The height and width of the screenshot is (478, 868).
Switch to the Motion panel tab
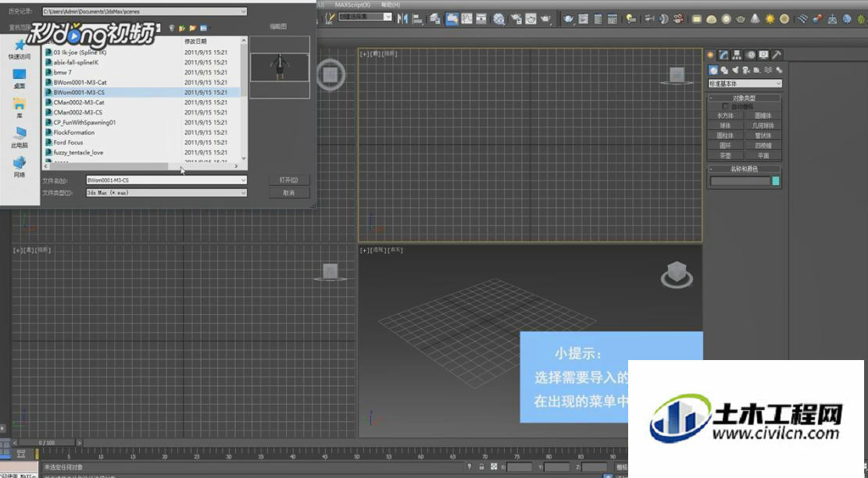(751, 55)
